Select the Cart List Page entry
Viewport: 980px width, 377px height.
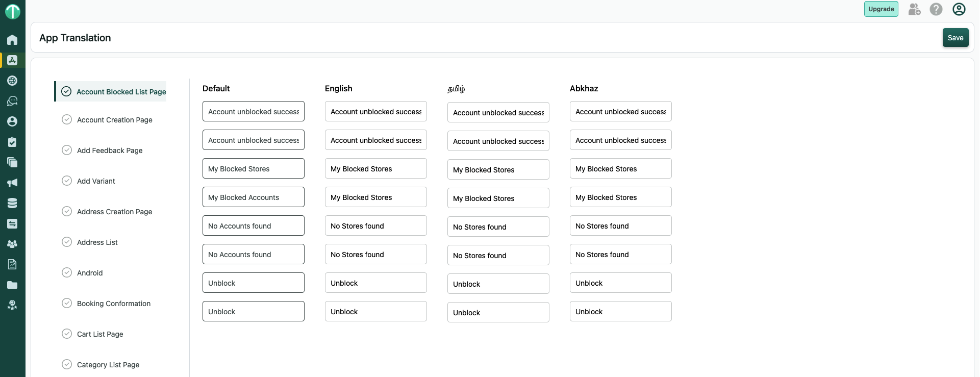pos(100,334)
